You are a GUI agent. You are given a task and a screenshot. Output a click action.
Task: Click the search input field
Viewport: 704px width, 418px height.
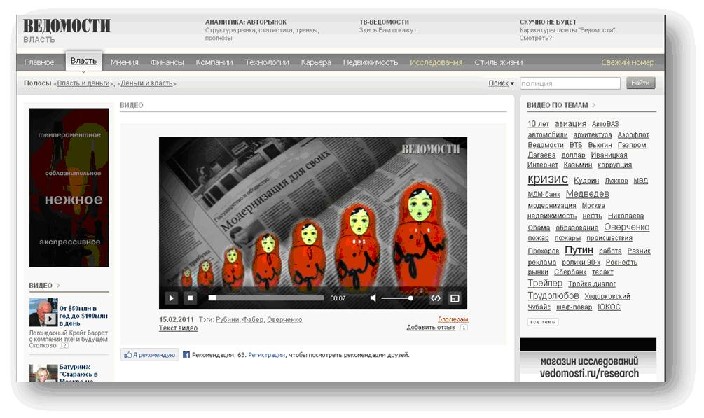pyautogui.click(x=570, y=84)
